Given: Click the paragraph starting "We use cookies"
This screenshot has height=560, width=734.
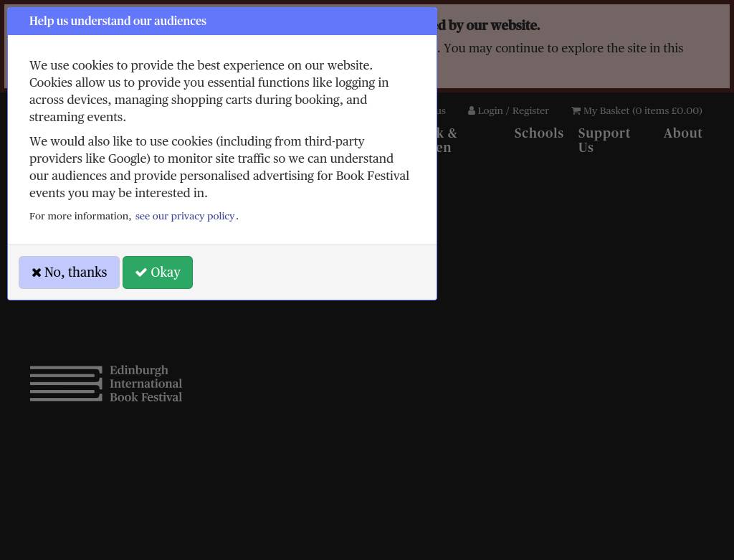Looking at the screenshot, I should pyautogui.click(x=209, y=91).
